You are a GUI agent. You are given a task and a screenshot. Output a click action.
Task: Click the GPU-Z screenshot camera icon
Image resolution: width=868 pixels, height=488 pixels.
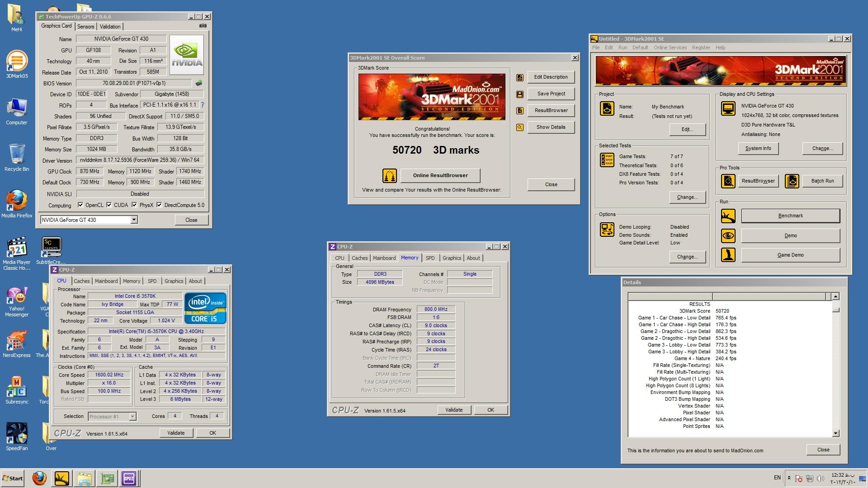click(x=203, y=26)
